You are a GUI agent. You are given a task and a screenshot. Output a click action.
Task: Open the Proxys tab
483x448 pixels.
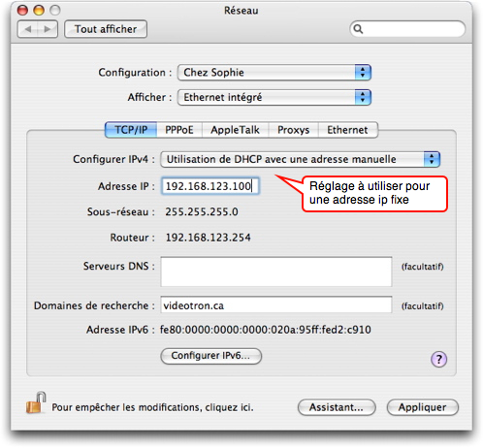coord(293,130)
